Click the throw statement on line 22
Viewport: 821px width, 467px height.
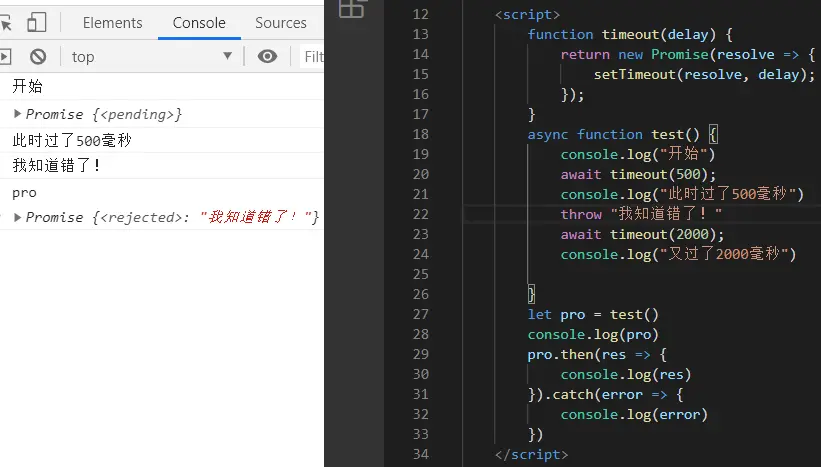[x=641, y=214]
